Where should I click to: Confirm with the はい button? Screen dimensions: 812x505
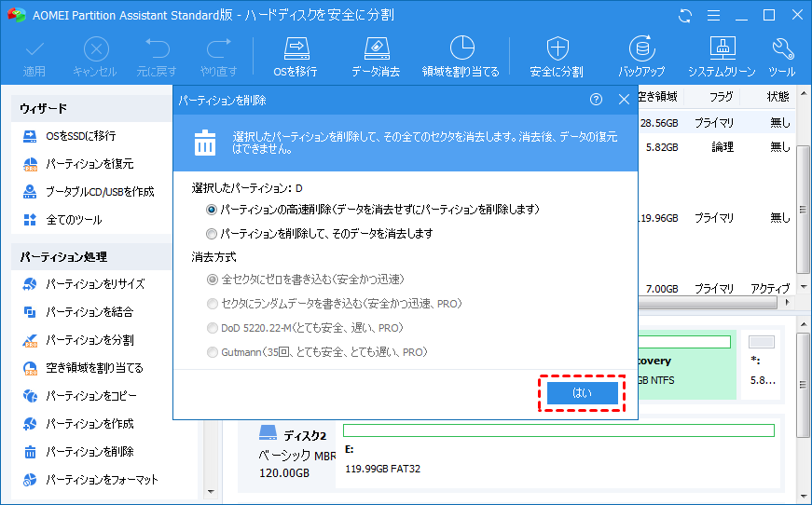point(582,393)
